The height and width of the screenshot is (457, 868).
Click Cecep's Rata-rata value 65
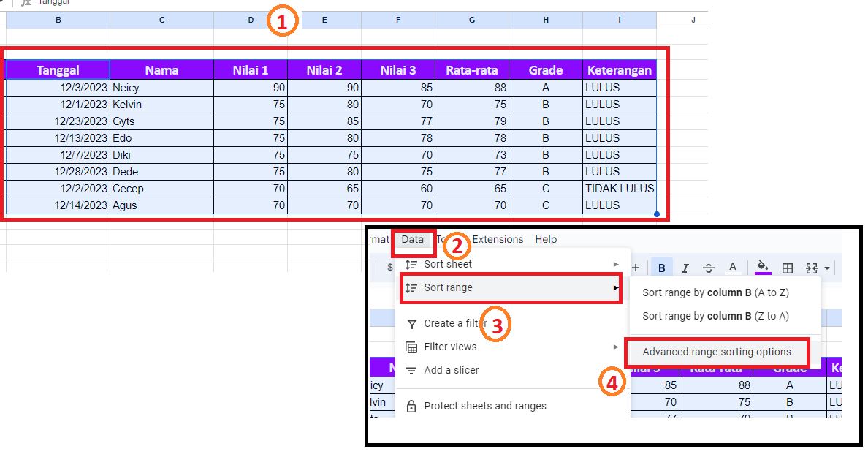pos(472,189)
